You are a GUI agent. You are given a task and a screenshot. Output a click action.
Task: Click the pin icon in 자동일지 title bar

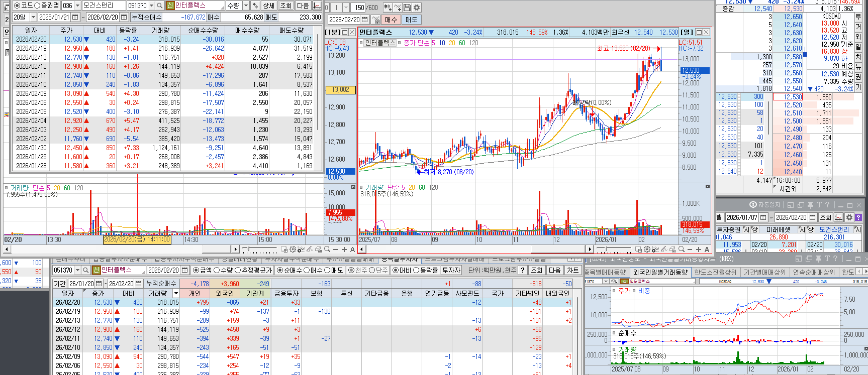coord(810,205)
